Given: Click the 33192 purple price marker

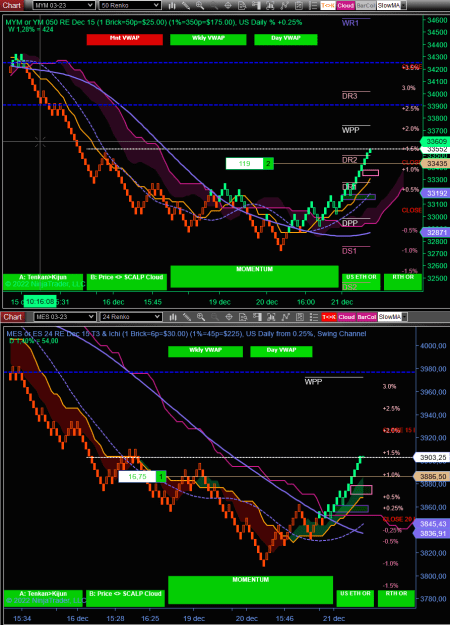Looking at the screenshot, I should 436,193.
